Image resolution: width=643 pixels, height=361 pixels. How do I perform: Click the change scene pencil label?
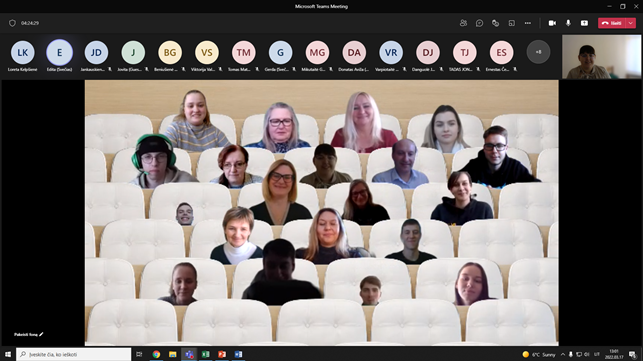pyautogui.click(x=28, y=334)
